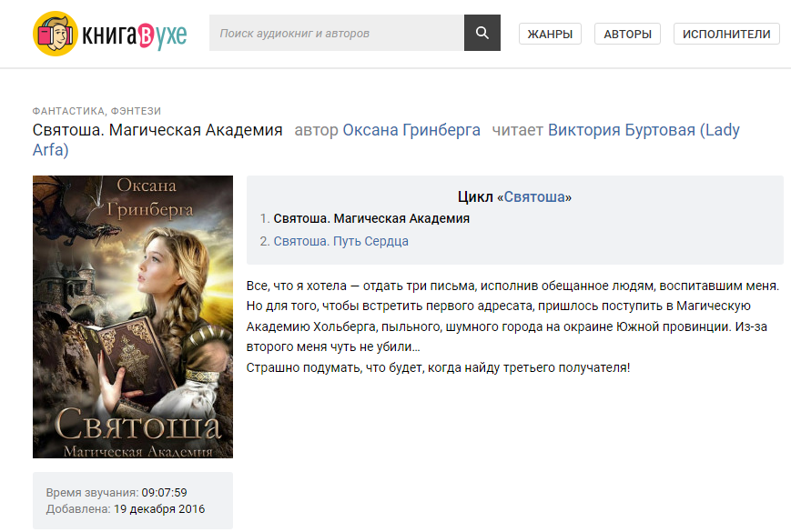Open book two Святоша. Путь Сердца
This screenshot has width=791, height=532.
click(340, 241)
